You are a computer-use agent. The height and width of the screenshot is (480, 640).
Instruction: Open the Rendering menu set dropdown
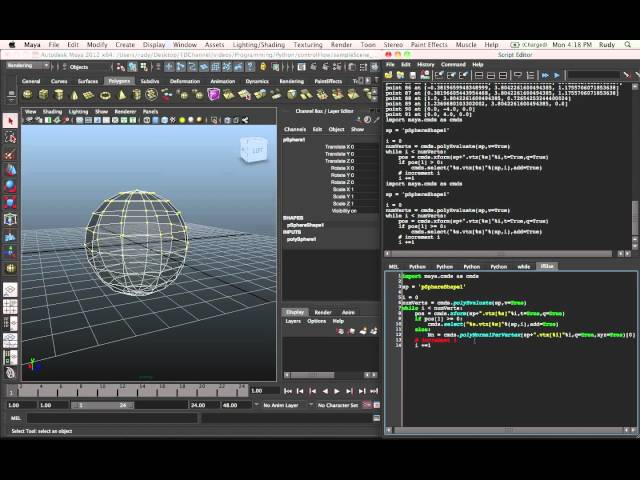click(27, 66)
